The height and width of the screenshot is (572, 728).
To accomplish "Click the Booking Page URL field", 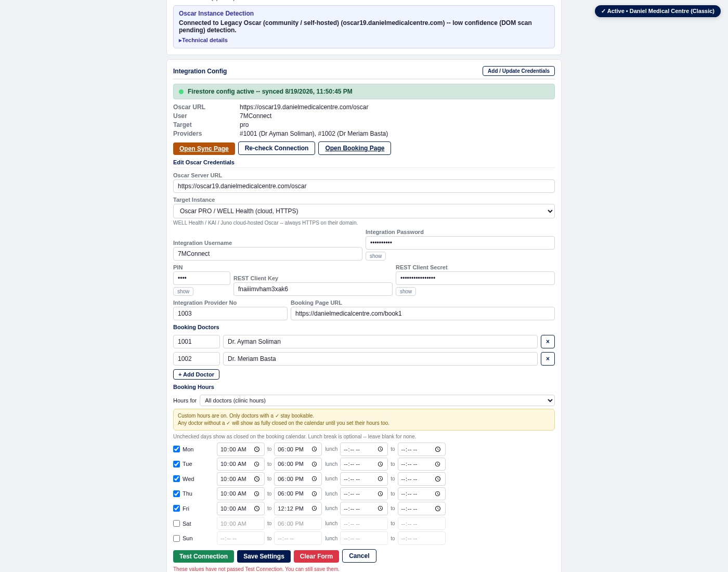I will [x=423, y=314].
